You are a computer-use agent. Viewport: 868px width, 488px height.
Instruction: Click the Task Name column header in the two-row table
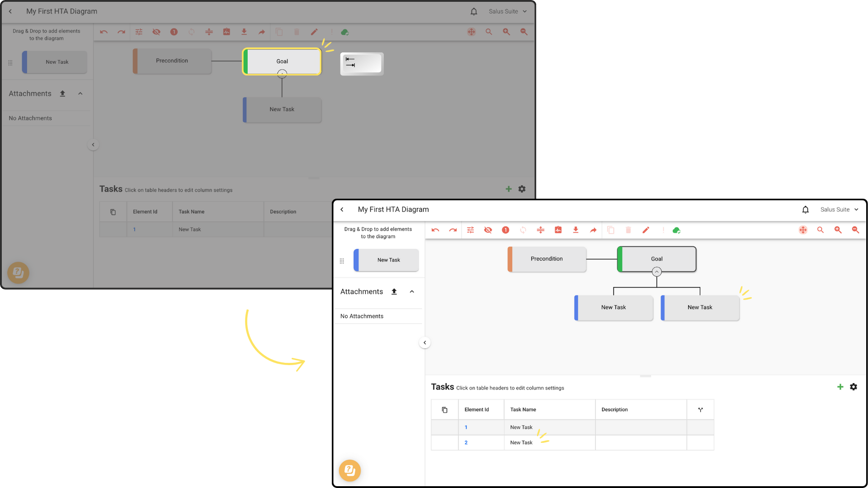(523, 410)
